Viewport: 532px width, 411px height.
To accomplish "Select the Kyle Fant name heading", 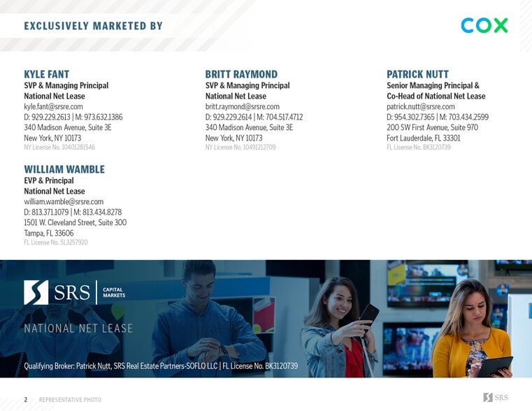I will click(x=47, y=74).
